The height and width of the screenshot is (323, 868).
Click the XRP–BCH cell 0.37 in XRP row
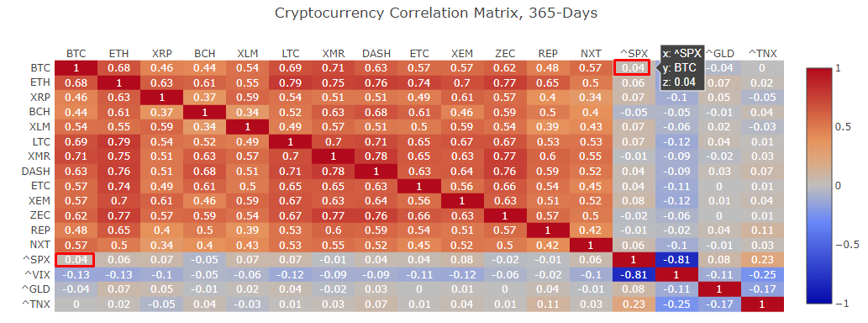(205, 98)
